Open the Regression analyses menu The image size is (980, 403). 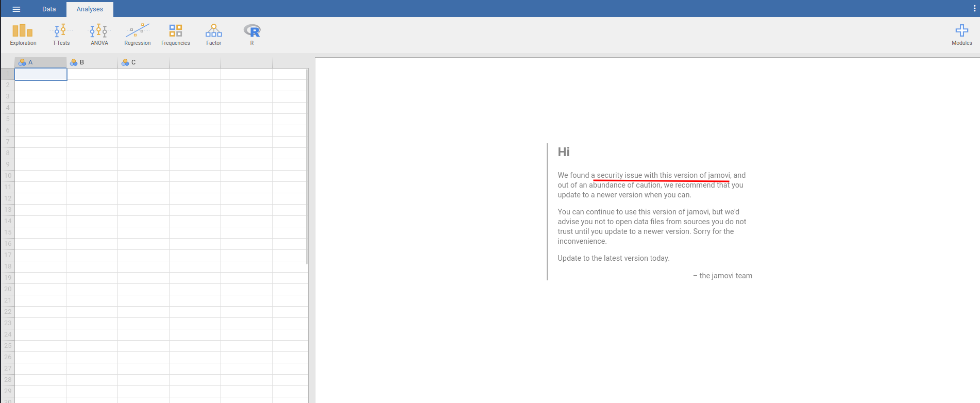(138, 35)
